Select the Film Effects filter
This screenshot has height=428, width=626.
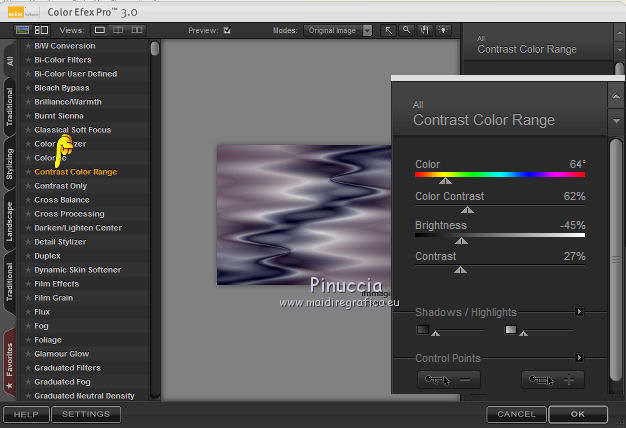pyautogui.click(x=57, y=284)
